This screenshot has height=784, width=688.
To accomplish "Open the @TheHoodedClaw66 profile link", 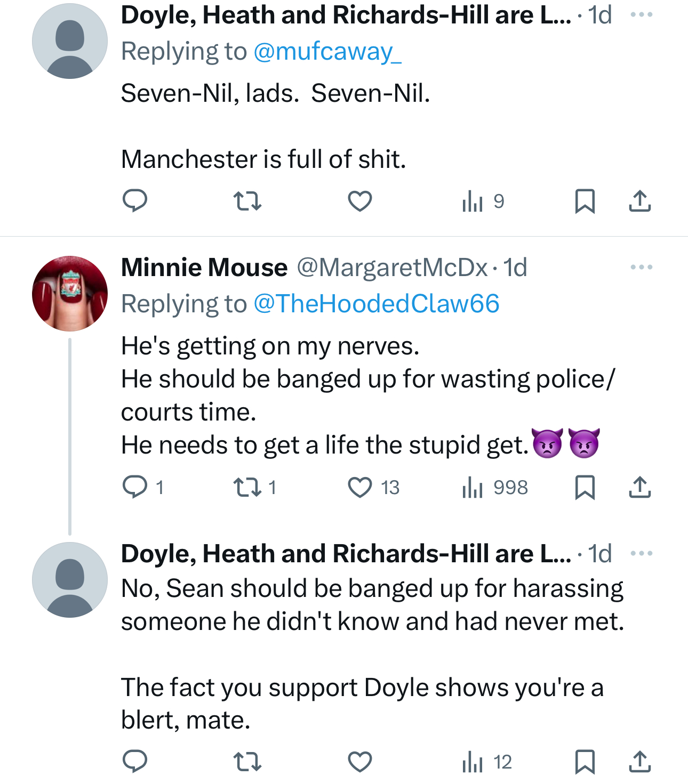I will tap(376, 304).
